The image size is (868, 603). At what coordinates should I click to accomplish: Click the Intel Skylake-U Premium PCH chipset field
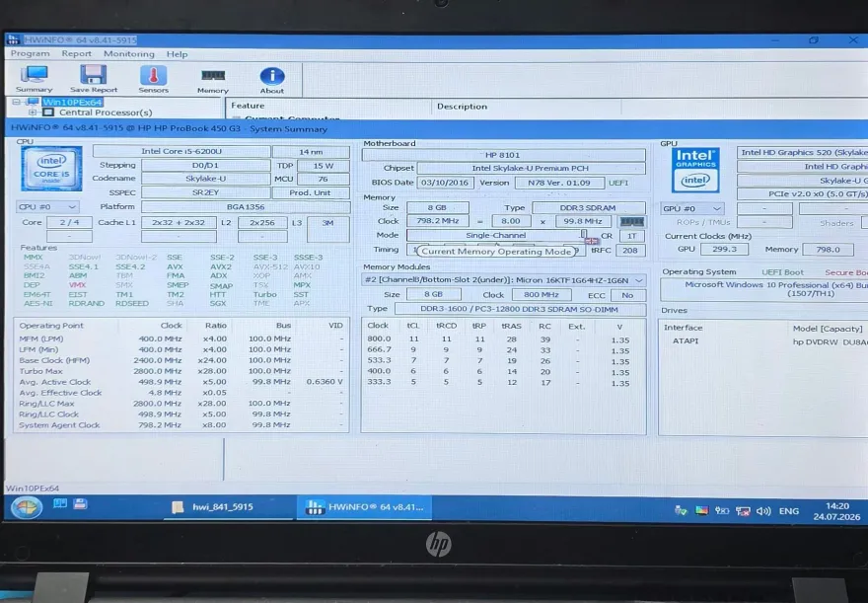coord(531,168)
